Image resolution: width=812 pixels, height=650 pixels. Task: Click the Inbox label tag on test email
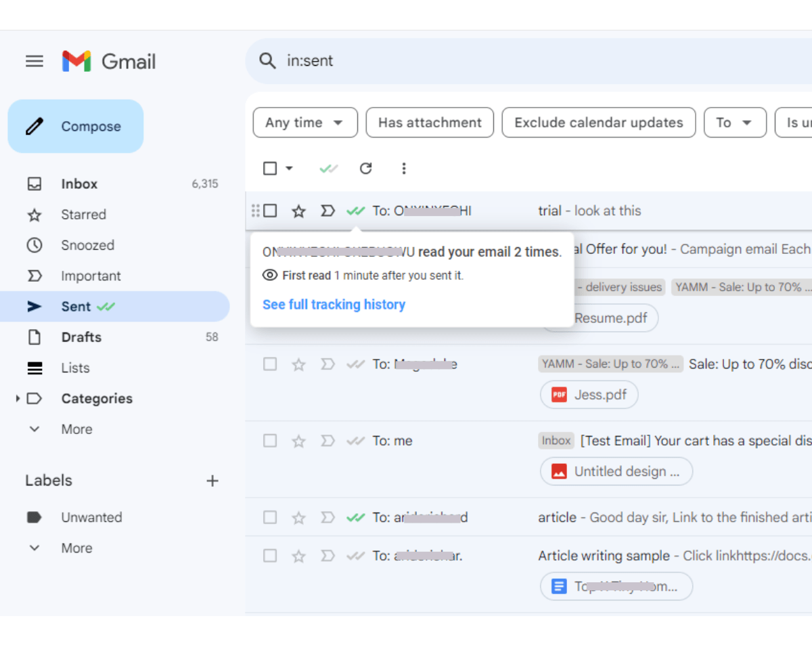click(556, 441)
